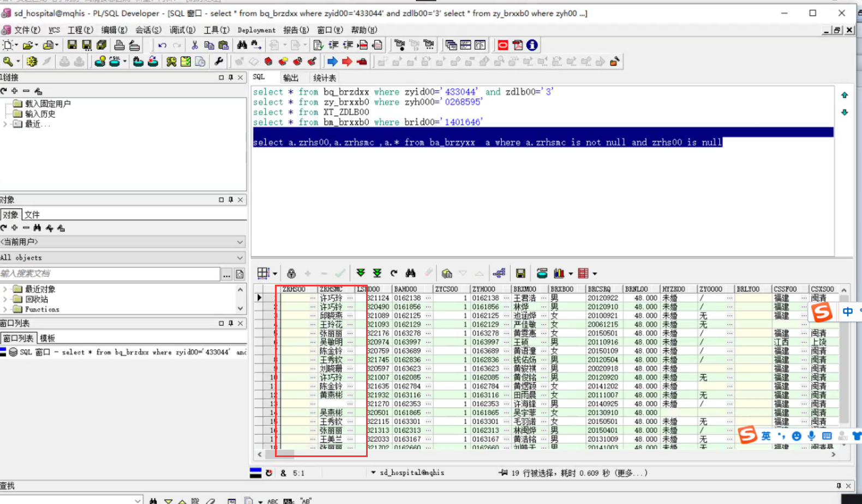Screen dimensions: 862x504
Task: Pin the 对象 panel with pushpin icon
Action: click(231, 200)
